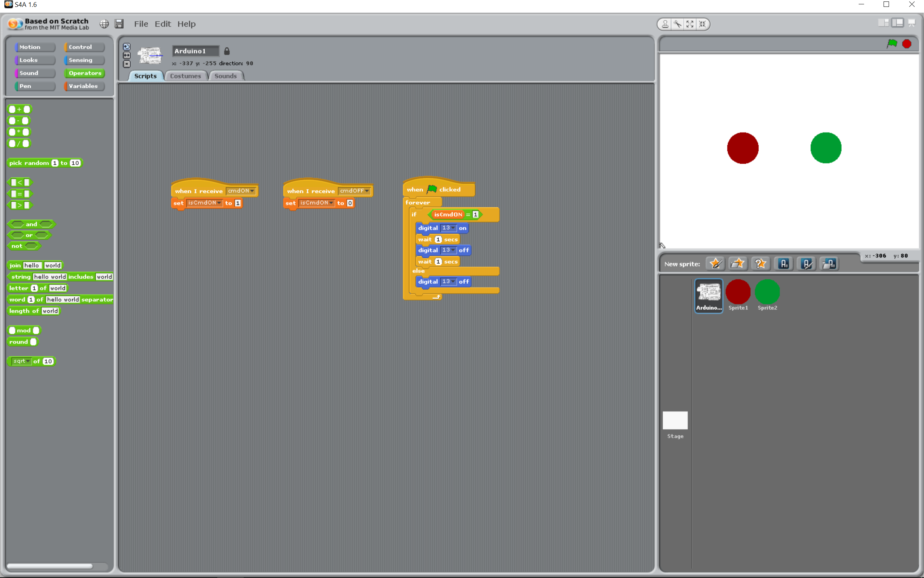Open the cmdON message dropdown
This screenshot has height=578, width=924.
241,191
